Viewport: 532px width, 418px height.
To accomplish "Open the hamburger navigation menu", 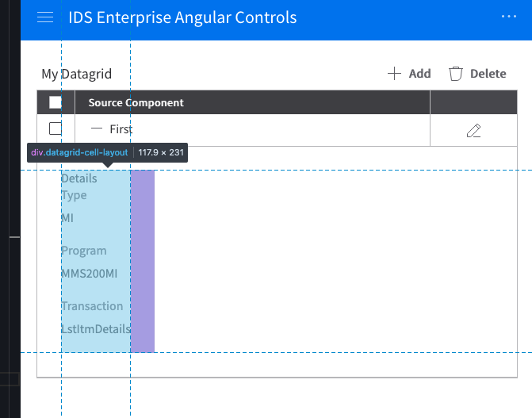I will 45,17.
